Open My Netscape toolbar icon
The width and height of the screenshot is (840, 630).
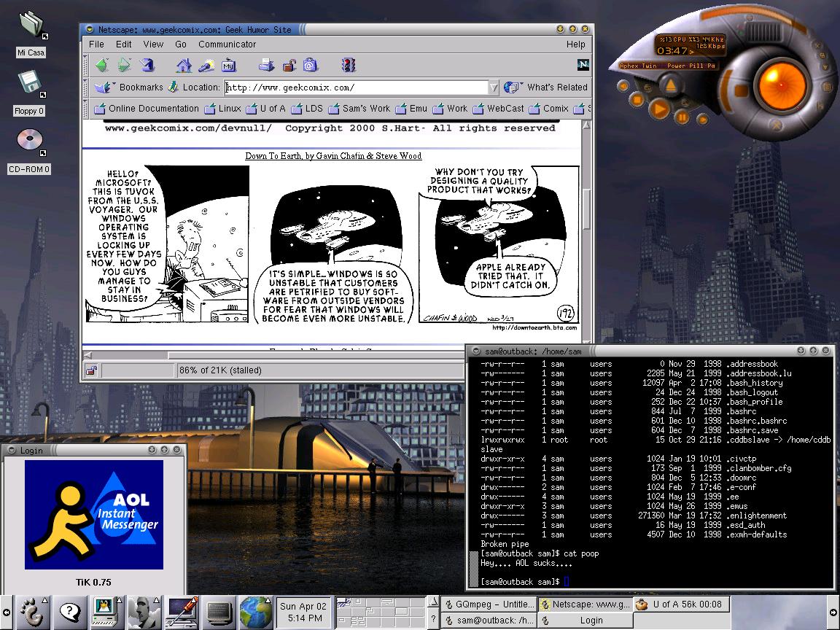[229, 66]
